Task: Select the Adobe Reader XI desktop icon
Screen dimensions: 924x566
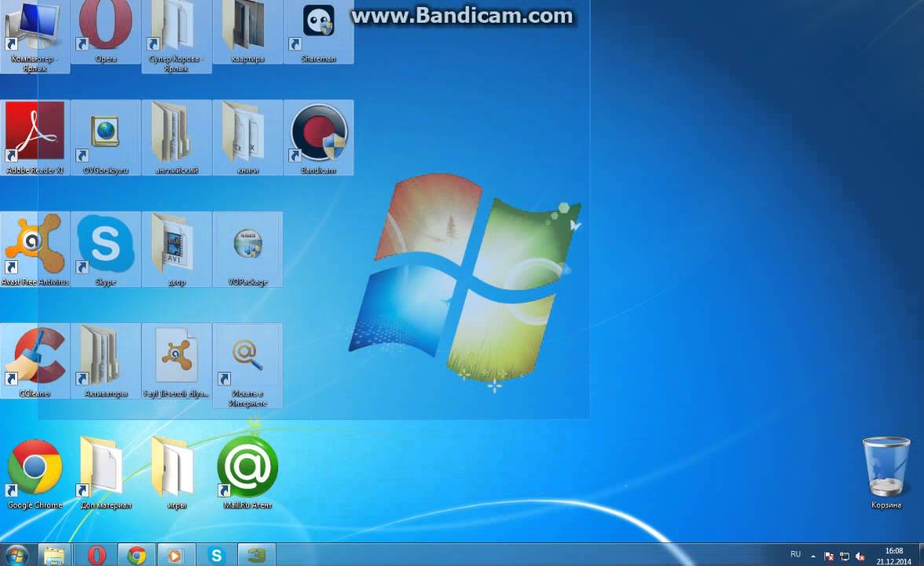Action: pos(35,138)
